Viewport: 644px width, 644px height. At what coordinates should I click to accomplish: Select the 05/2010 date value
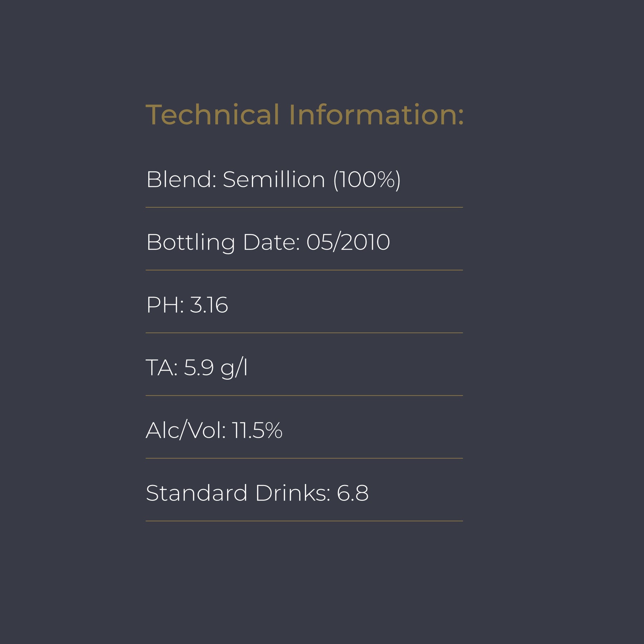[x=348, y=242]
